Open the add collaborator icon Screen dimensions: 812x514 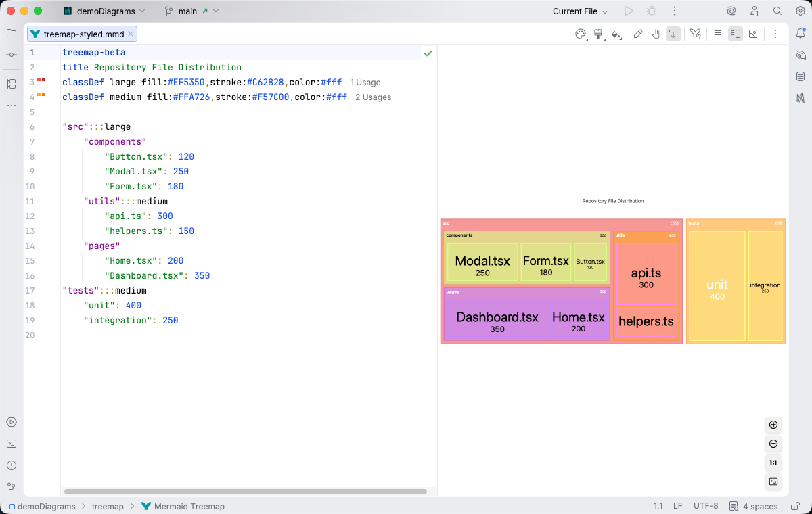click(754, 11)
